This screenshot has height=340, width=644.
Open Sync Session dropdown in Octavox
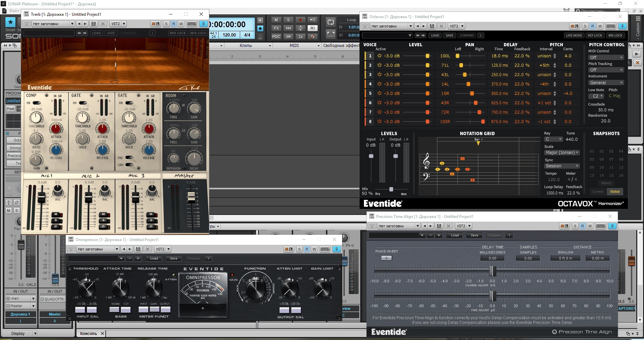pos(562,166)
